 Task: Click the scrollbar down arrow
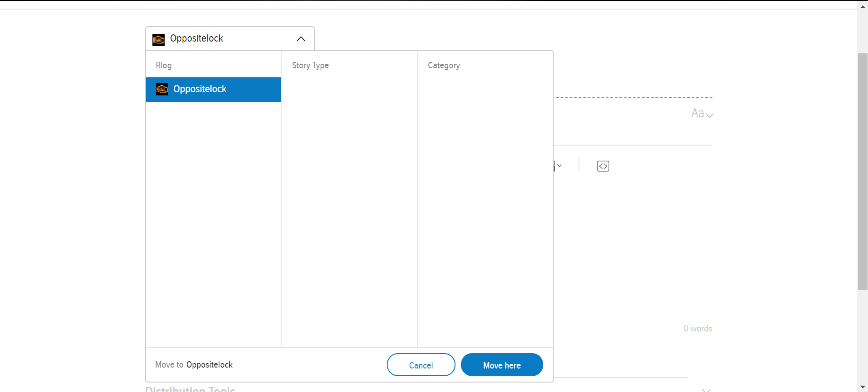tap(863, 387)
